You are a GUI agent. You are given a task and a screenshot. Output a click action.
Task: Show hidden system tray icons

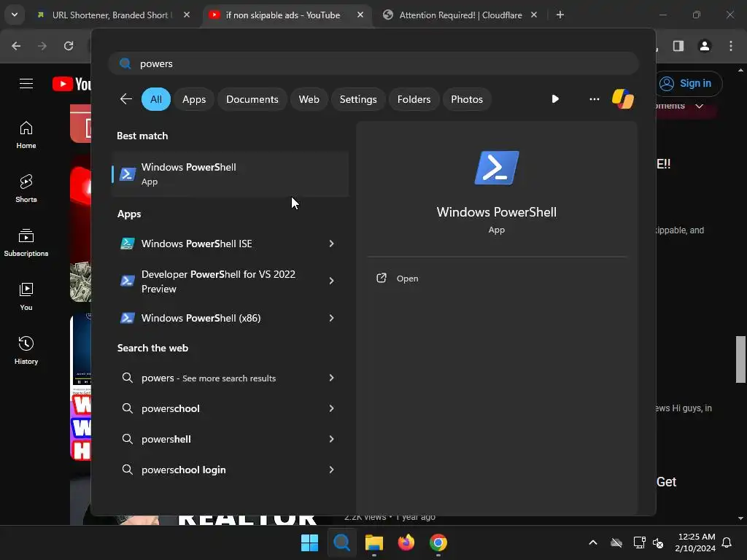tap(593, 542)
